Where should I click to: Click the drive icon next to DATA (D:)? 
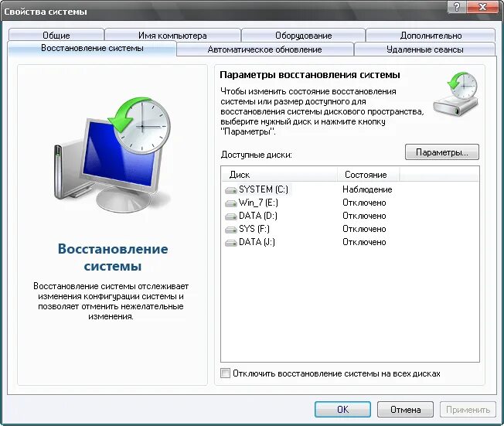pyautogui.click(x=231, y=216)
